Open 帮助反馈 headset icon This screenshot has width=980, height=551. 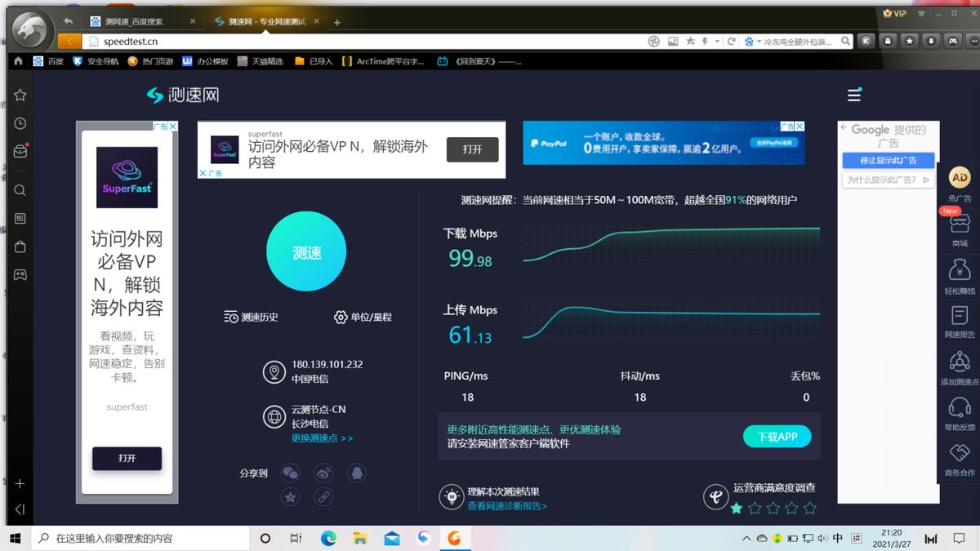[960, 414]
